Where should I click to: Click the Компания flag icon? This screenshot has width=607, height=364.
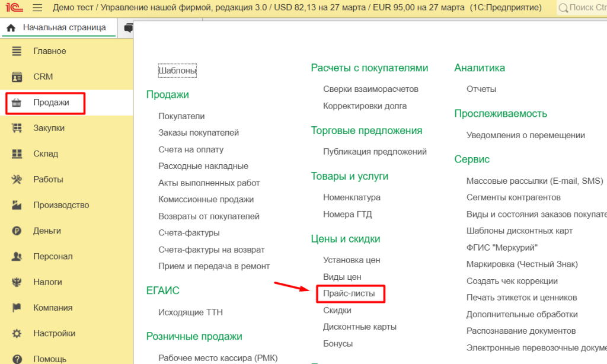point(17,308)
